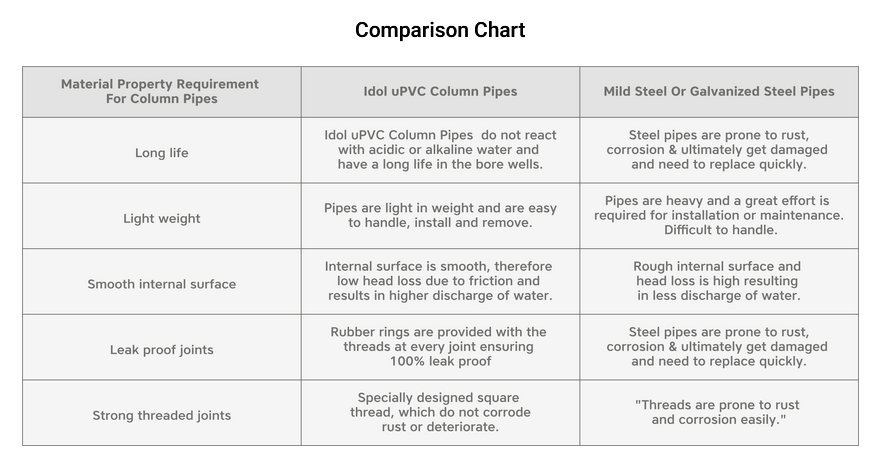Select the 'Pipes are light in weight' cell
This screenshot has width=878, height=459.
440,215
